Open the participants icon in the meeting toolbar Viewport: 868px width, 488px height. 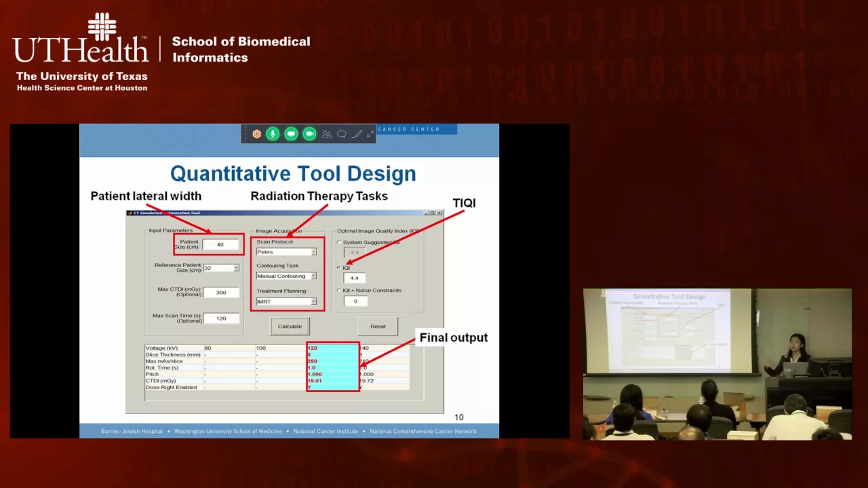pyautogui.click(x=327, y=134)
